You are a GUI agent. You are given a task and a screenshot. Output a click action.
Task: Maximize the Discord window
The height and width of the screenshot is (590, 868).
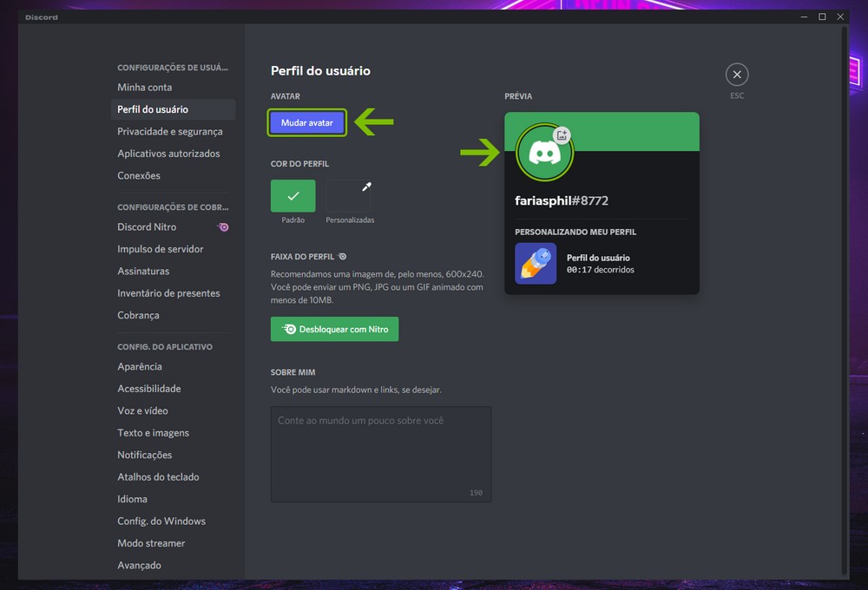[822, 16]
